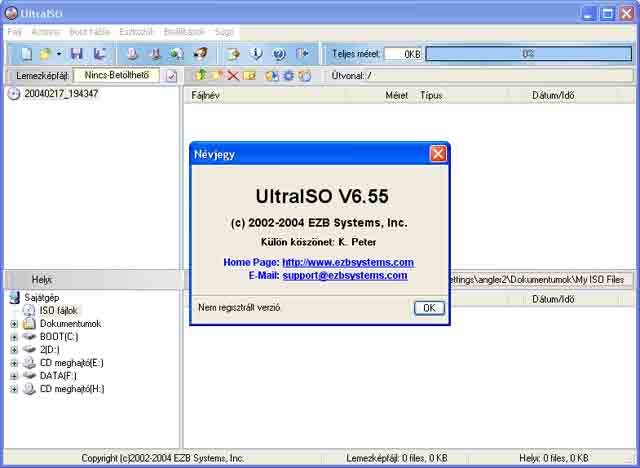Click the "Nem regisztrált verzió" dialog text
This screenshot has width=640, height=468.
click(239, 308)
